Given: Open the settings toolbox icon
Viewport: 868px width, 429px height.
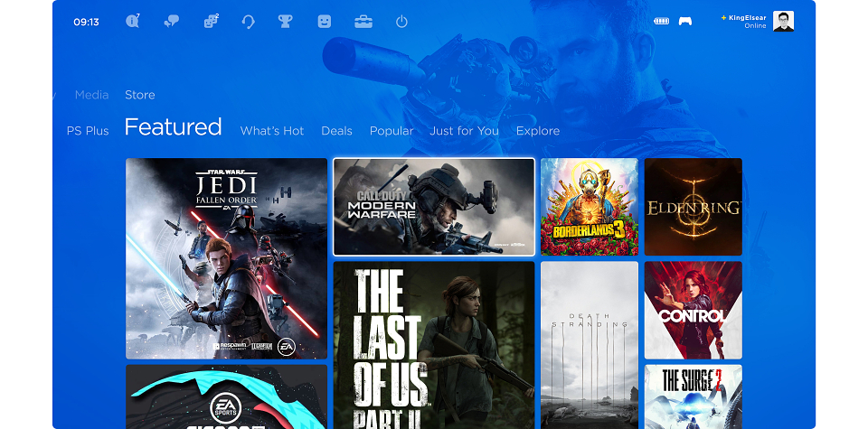Looking at the screenshot, I should 363,22.
